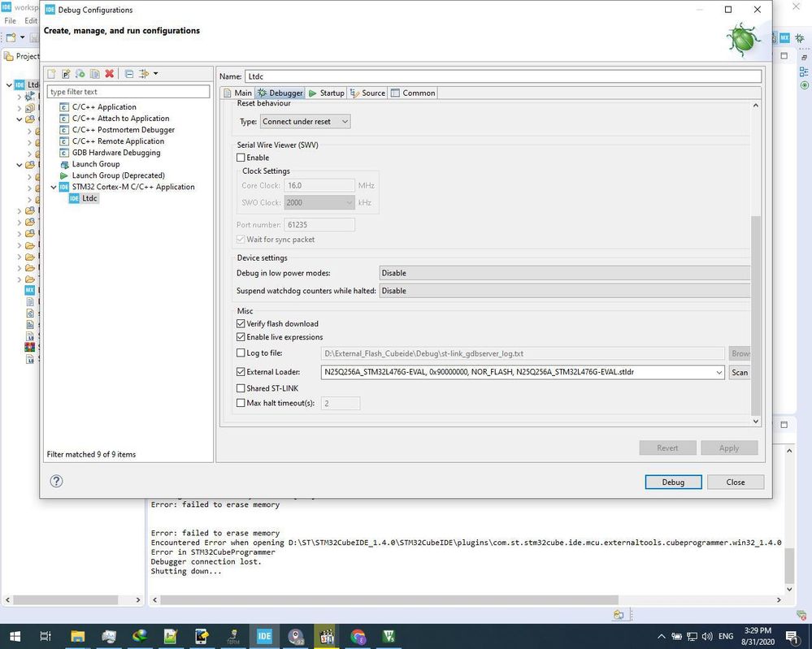812x649 pixels.
Task: Open File Explorer from the taskbar
Action: (x=78, y=636)
